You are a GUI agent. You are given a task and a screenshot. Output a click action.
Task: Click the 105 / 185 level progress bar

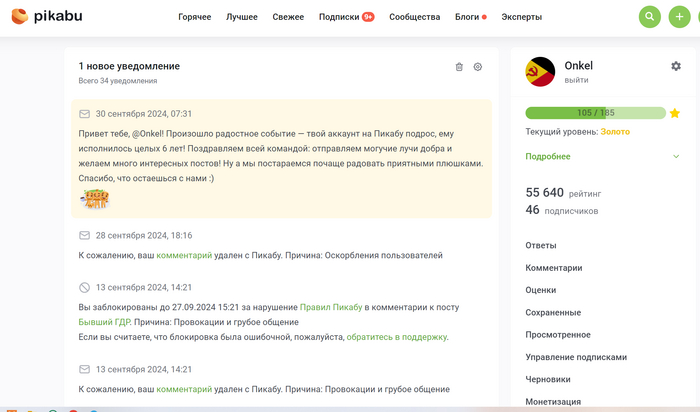(x=596, y=113)
